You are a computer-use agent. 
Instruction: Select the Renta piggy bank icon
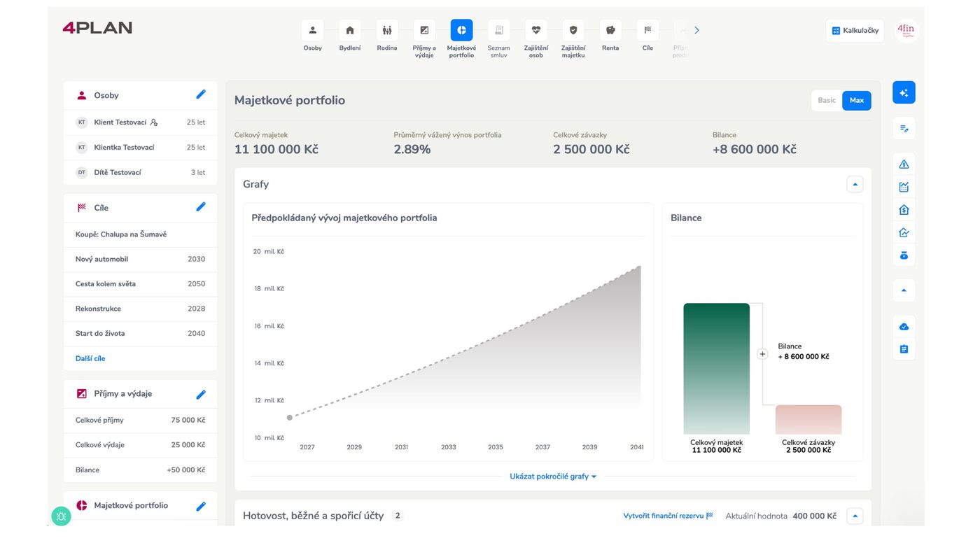coord(610,30)
